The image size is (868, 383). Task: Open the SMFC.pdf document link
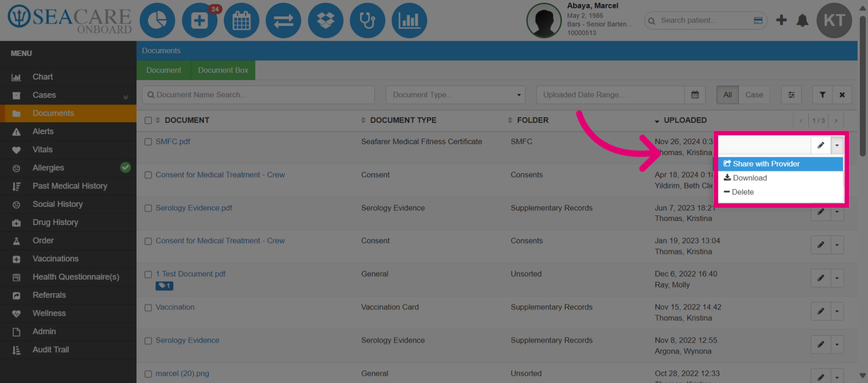[x=173, y=141]
